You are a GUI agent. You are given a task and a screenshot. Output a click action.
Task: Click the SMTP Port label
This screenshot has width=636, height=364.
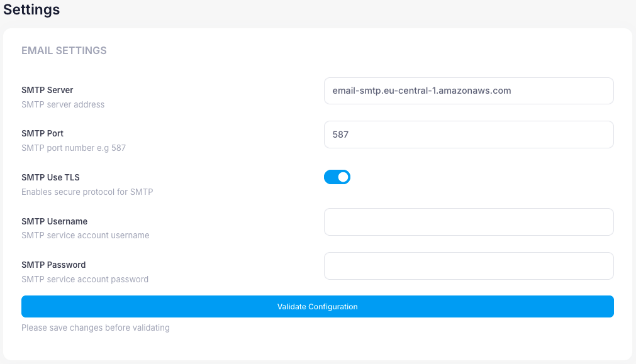click(42, 133)
